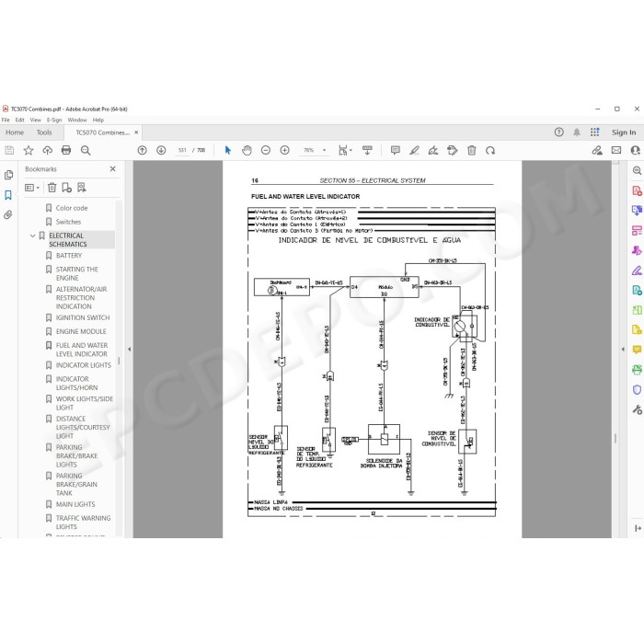Open the zoom level dropdown
Image resolution: width=644 pixels, height=644 pixels.
tap(324, 150)
